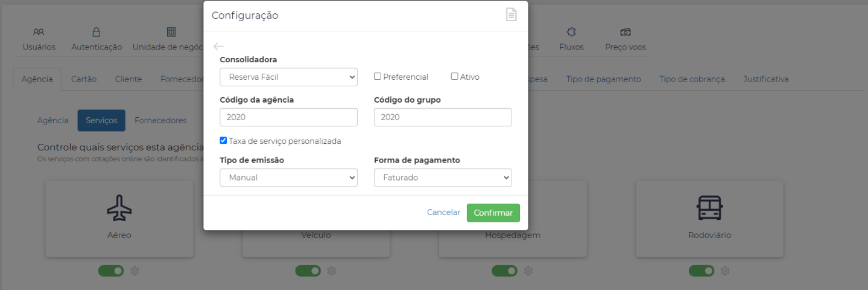Screen dimensions: 868x290
Task: Check the Ativo checkbox
Action: click(455, 77)
